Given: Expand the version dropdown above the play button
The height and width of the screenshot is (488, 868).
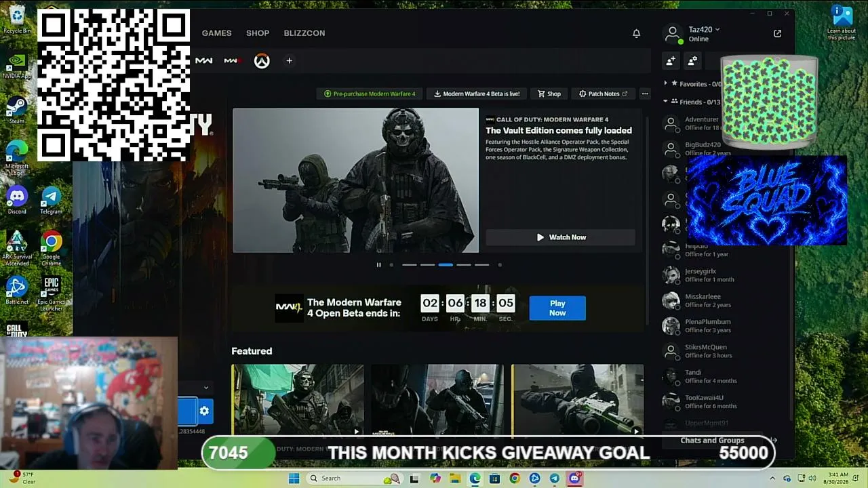Looking at the screenshot, I should click(x=205, y=388).
